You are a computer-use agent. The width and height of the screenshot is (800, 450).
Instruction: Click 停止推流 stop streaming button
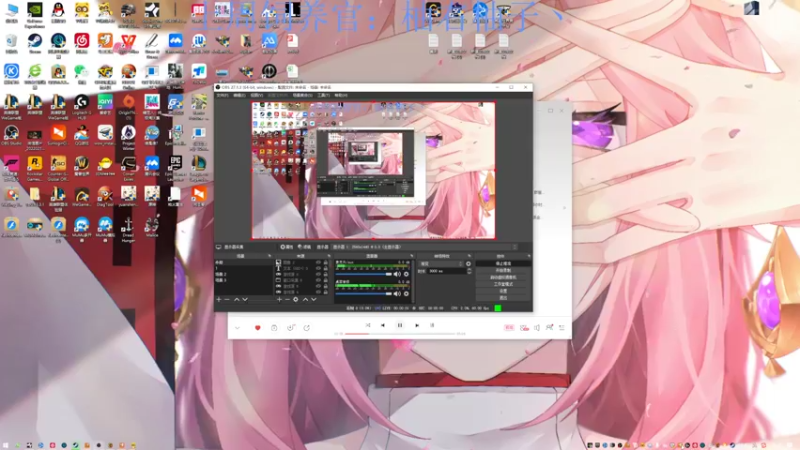pyautogui.click(x=503, y=263)
